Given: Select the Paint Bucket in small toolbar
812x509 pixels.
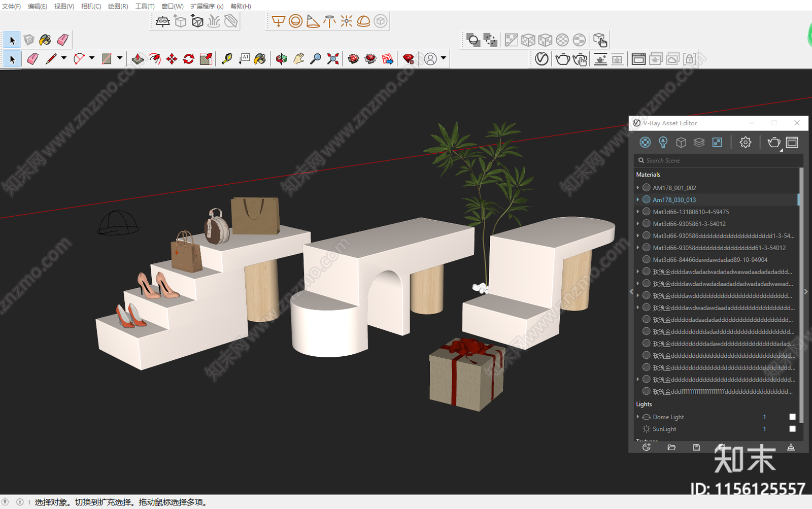Looking at the screenshot, I should pyautogui.click(x=45, y=40).
